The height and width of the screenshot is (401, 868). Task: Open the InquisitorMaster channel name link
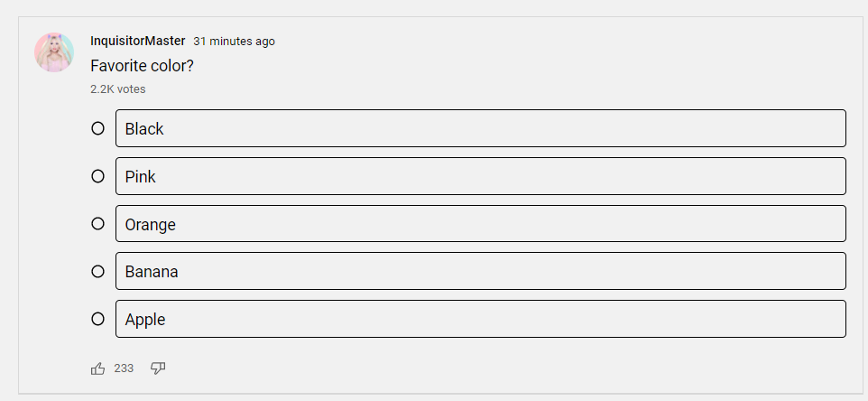(x=138, y=41)
